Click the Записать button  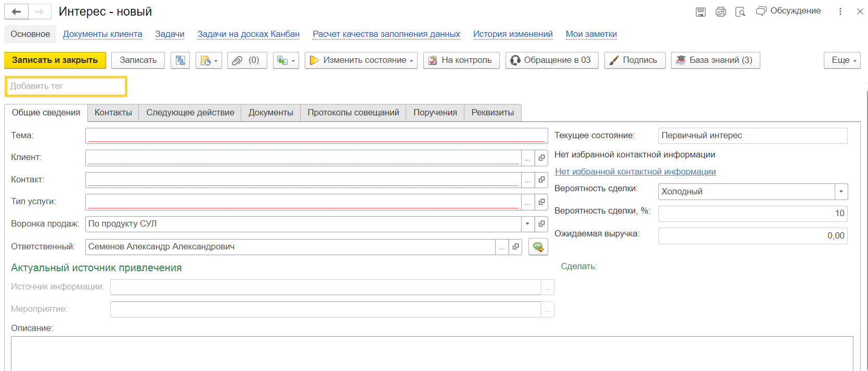point(138,60)
